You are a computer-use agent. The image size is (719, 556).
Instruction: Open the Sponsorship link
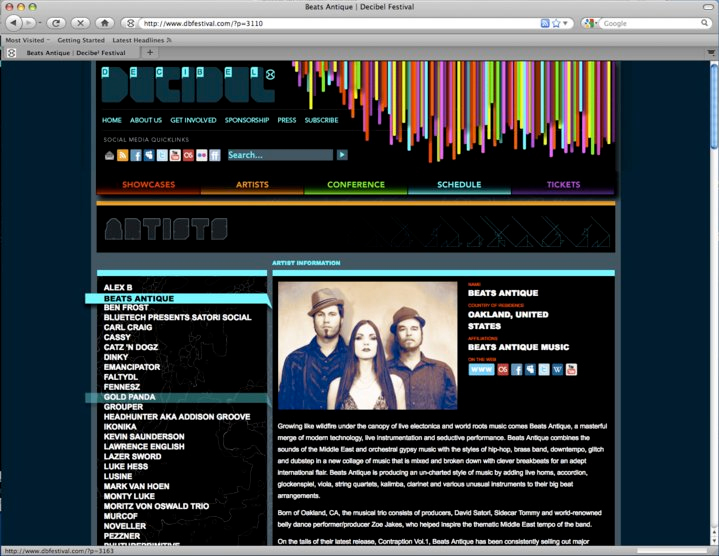(x=247, y=120)
